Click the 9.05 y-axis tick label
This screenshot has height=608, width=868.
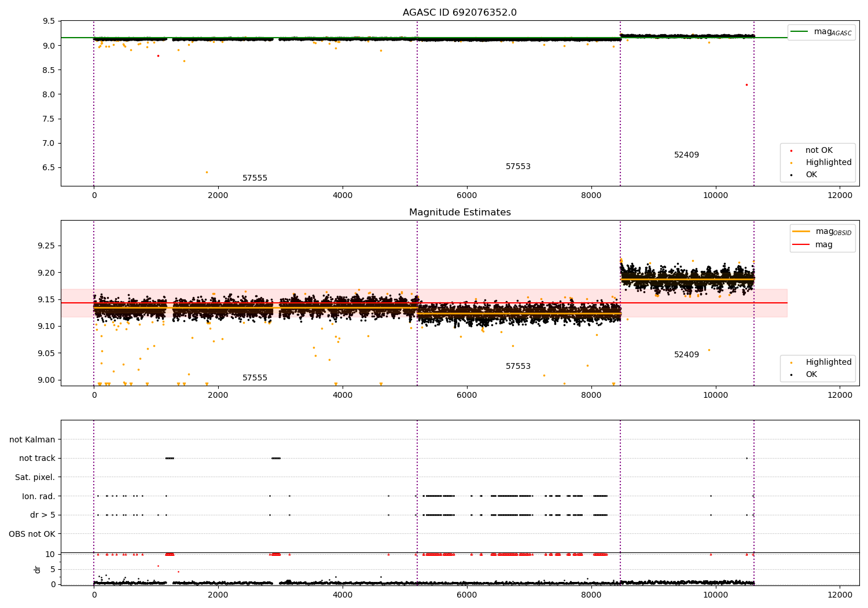click(46, 354)
